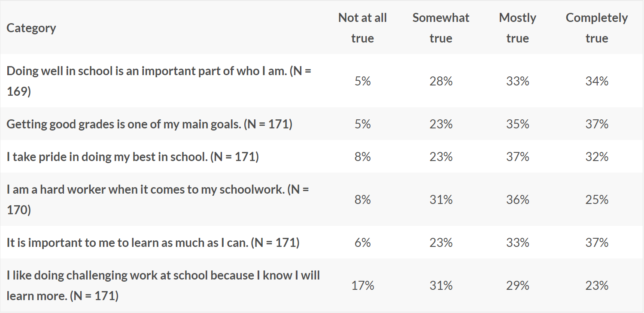Click the 35% cell for good grades
This screenshot has height=313, width=644.
[x=517, y=124]
